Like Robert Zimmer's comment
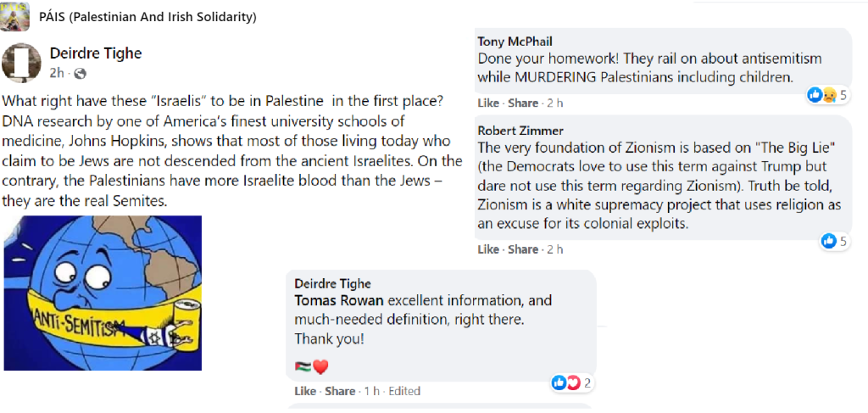This screenshot has height=413, width=868. pyautogui.click(x=488, y=249)
